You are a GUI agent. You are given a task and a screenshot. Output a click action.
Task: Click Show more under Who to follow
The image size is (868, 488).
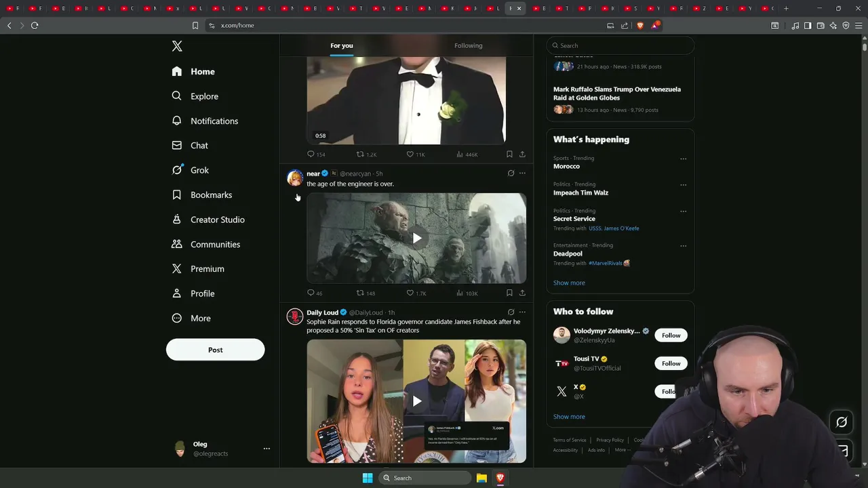point(569,417)
